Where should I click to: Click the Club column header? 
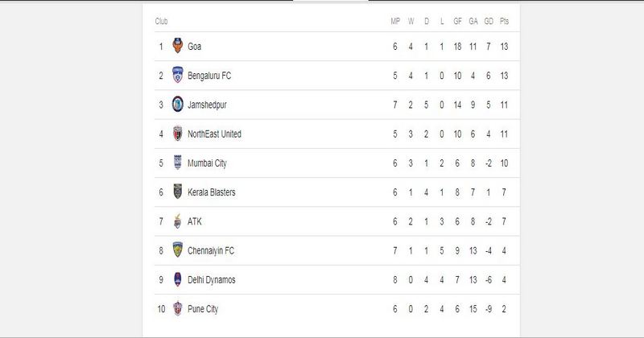161,21
